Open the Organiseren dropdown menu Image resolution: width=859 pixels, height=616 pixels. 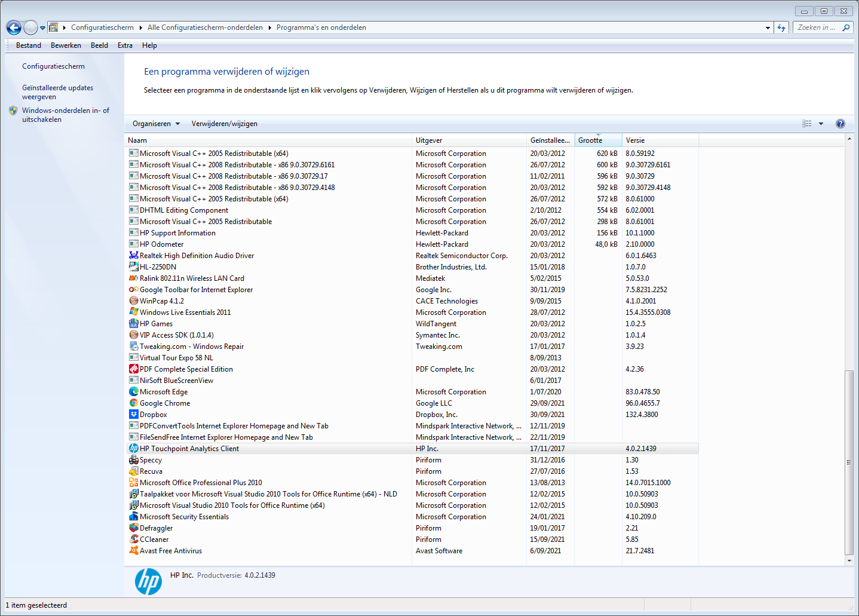[156, 124]
